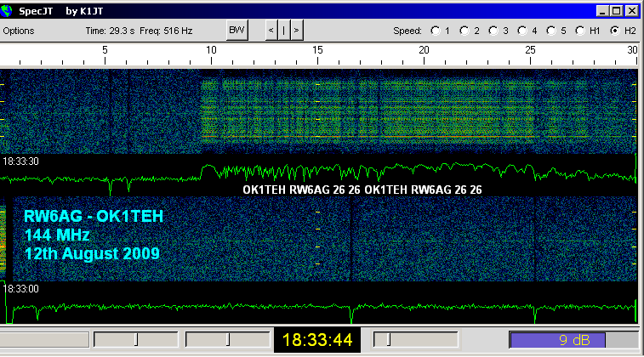Maximize the SpecJT window
Screen dimensions: 644x357
[x=617, y=11]
